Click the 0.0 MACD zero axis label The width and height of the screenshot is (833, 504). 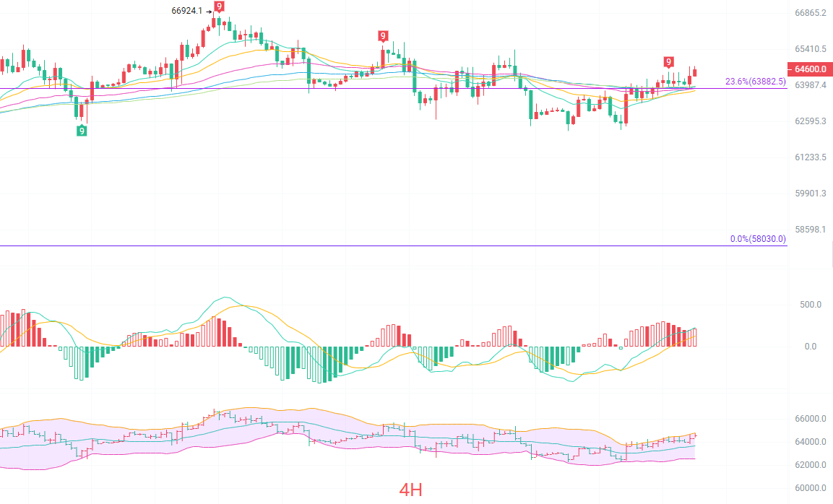tap(811, 347)
